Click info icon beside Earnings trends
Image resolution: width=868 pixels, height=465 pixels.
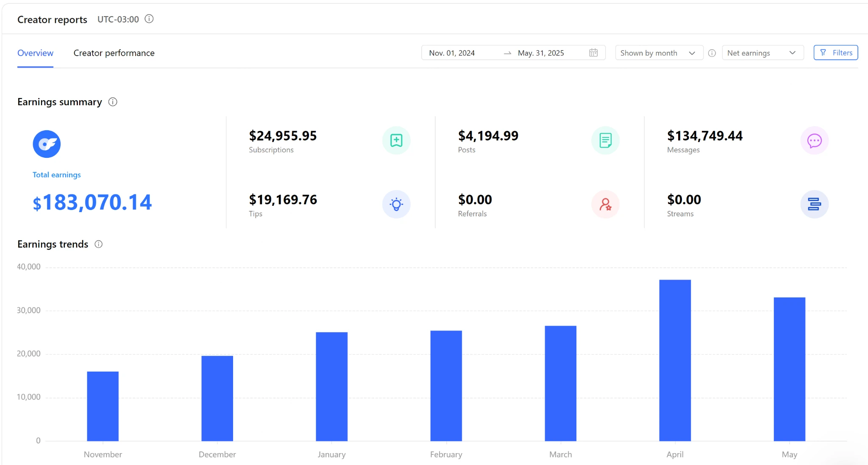click(98, 244)
